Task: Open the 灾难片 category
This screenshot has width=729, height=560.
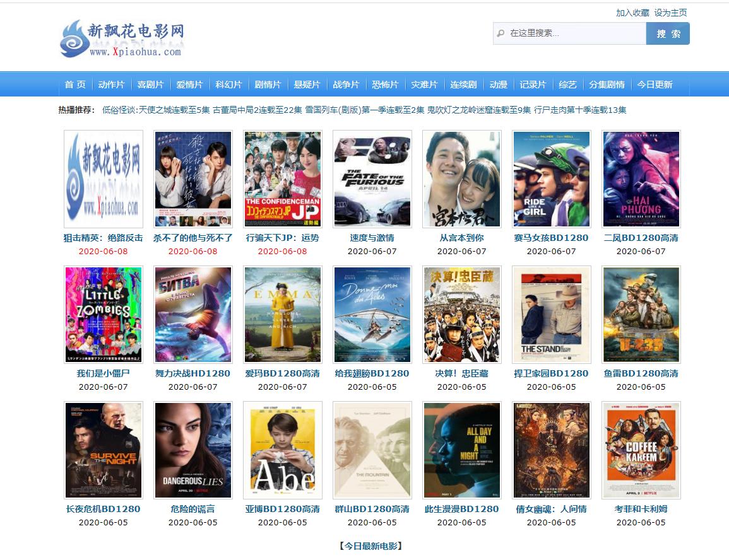Action: (424, 85)
